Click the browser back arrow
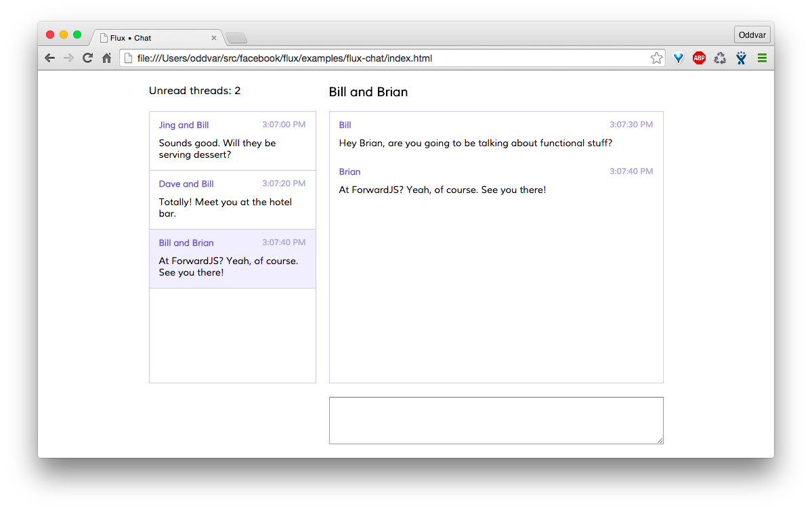 [x=49, y=58]
